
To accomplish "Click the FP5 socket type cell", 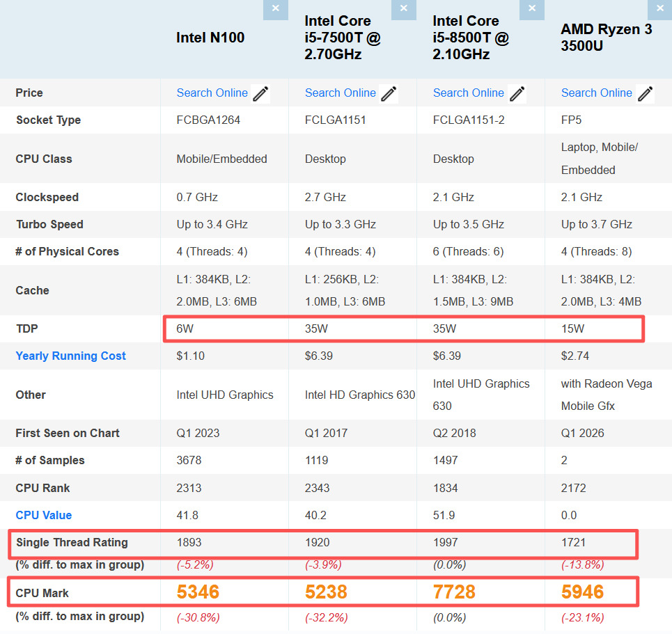I will 571,120.
